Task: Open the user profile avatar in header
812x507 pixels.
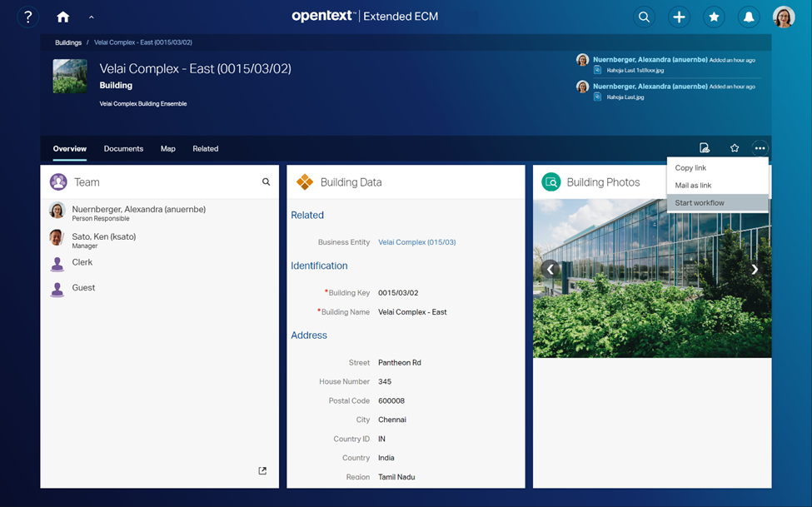Action: 783,17
